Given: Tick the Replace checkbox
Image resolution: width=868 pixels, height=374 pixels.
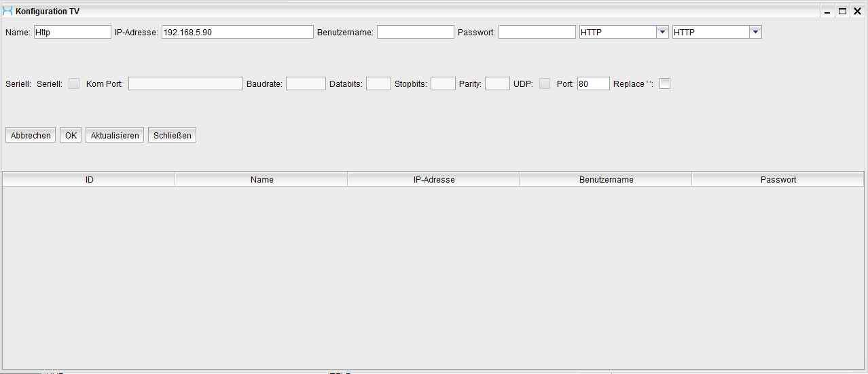Looking at the screenshot, I should [665, 83].
